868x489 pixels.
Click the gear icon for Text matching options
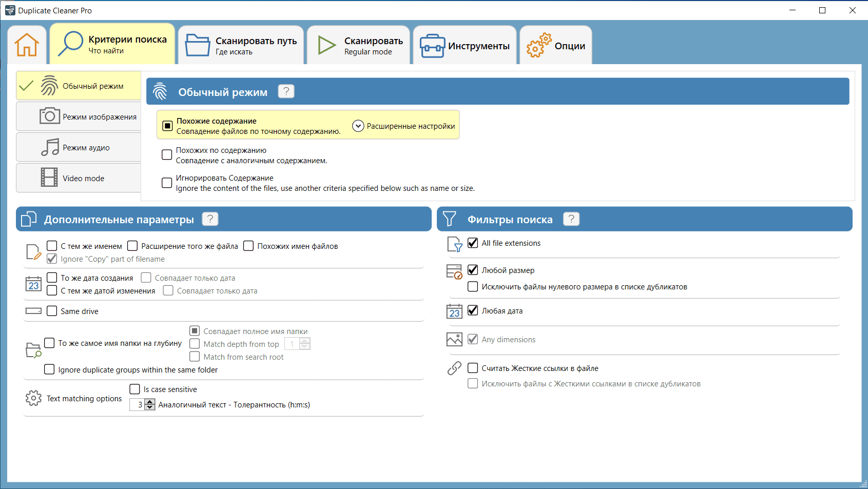(33, 398)
